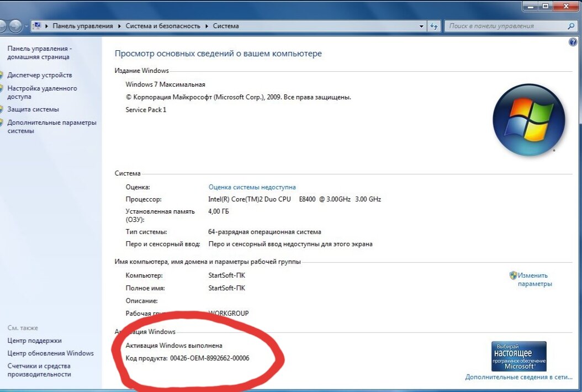Click Изменить параметры link
Image resolution: width=582 pixels, height=392 pixels.
[535, 279]
